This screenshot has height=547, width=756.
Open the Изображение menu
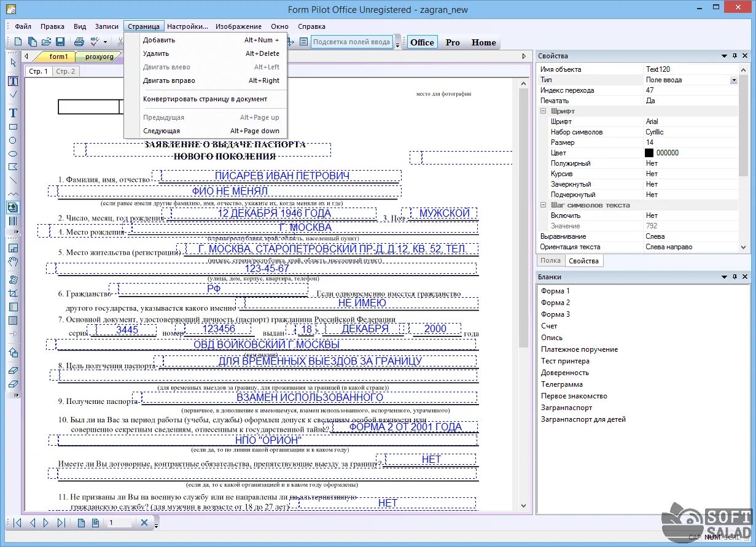pos(239,26)
